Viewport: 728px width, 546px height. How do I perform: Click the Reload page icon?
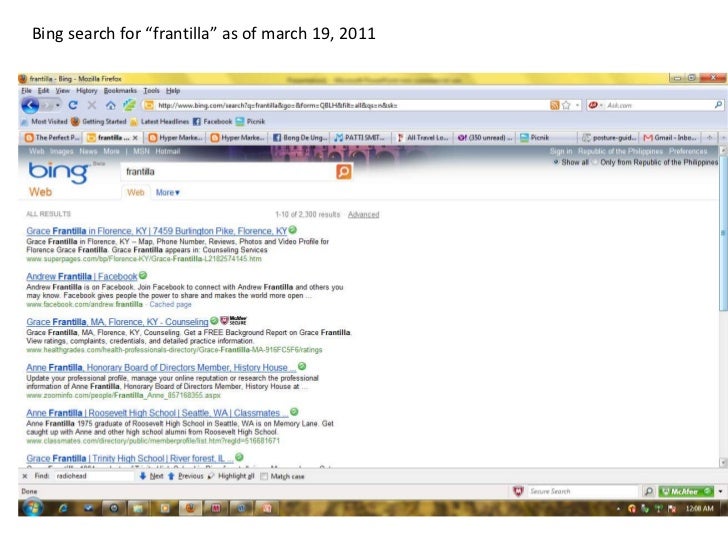[x=73, y=105]
